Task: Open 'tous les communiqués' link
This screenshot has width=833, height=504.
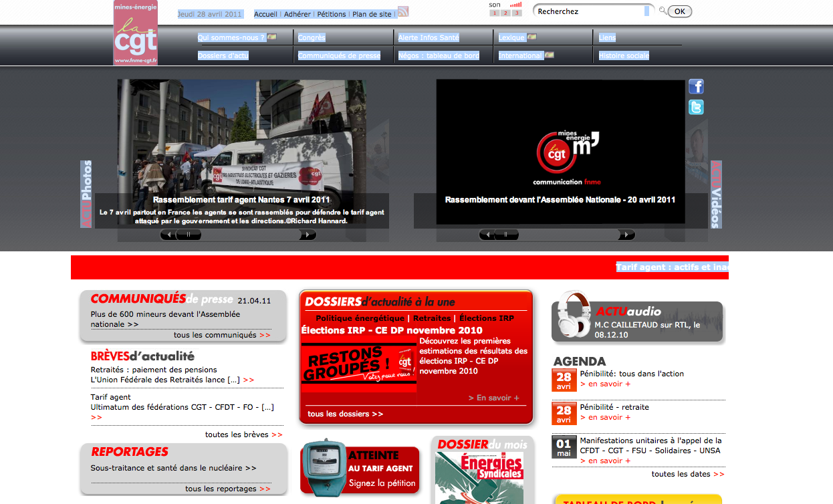Action: click(x=222, y=335)
